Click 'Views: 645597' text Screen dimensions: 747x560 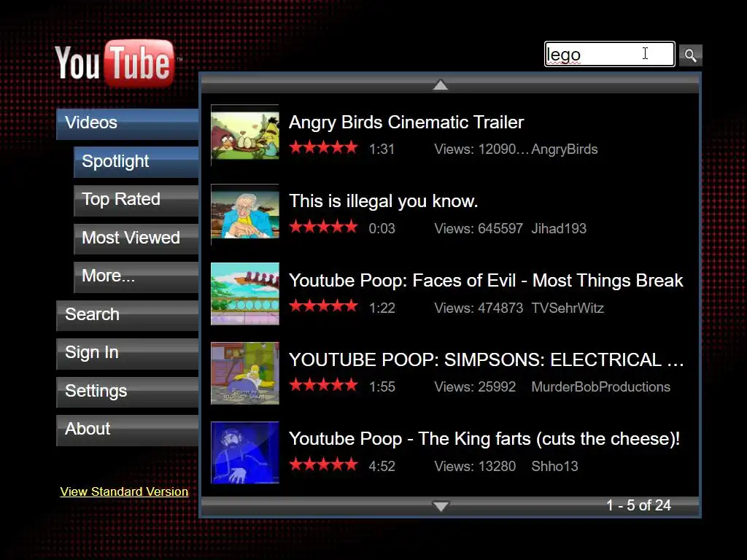pyautogui.click(x=479, y=228)
